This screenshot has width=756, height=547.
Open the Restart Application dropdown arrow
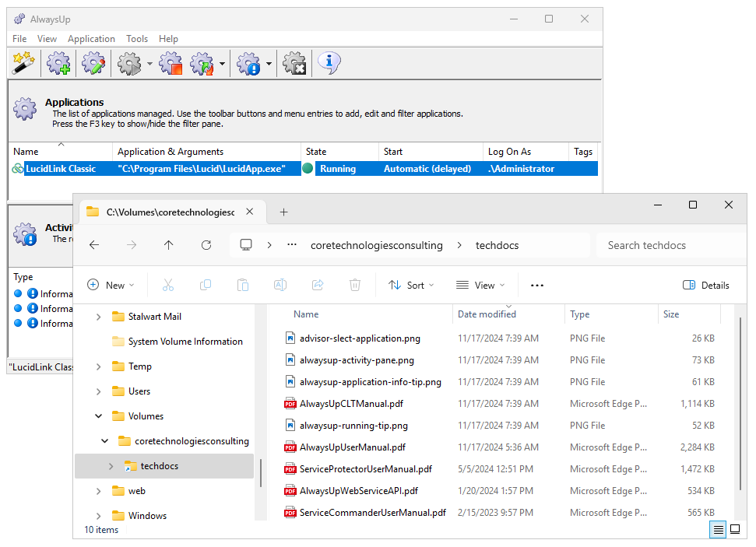point(222,64)
